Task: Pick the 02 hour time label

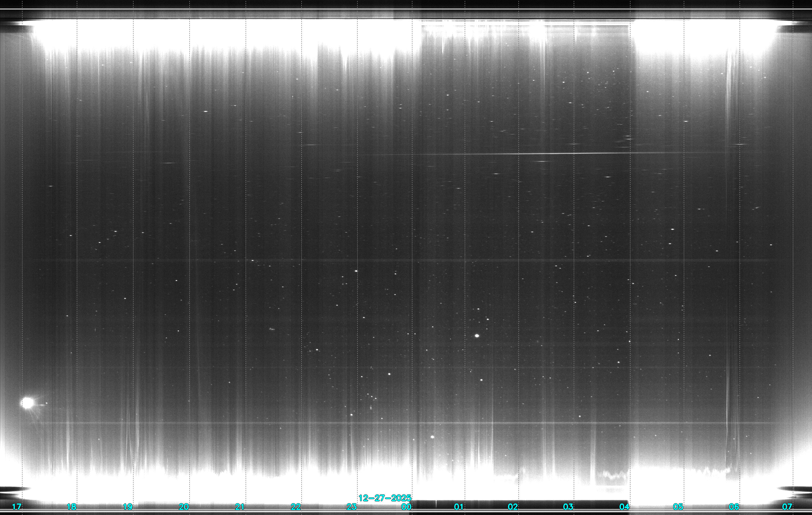Action: (513, 506)
